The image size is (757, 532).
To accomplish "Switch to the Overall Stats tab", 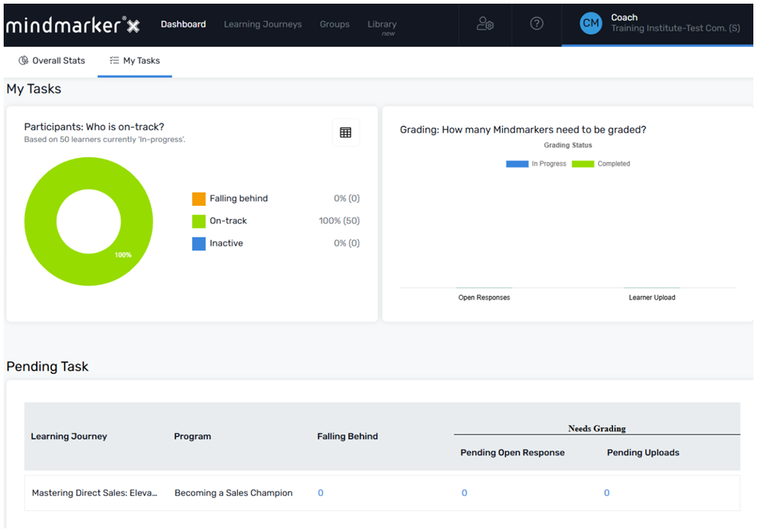I will click(x=51, y=60).
